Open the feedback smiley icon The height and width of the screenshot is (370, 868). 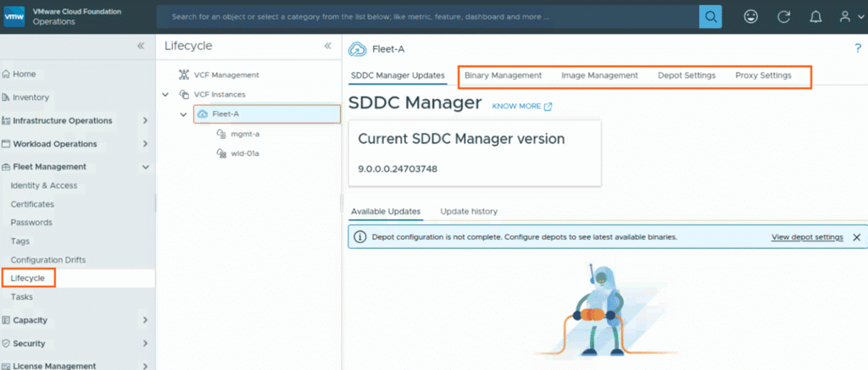pyautogui.click(x=751, y=16)
